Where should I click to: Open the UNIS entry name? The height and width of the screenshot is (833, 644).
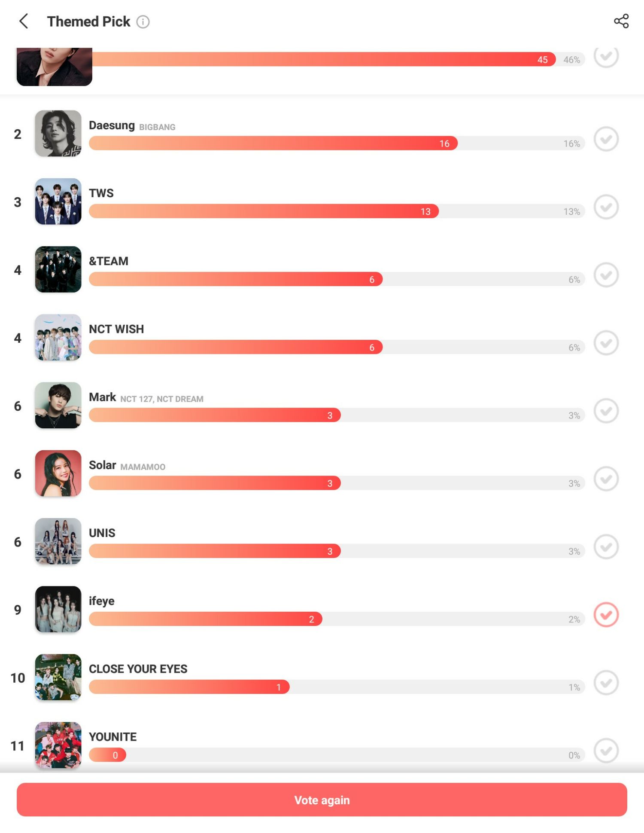[102, 533]
